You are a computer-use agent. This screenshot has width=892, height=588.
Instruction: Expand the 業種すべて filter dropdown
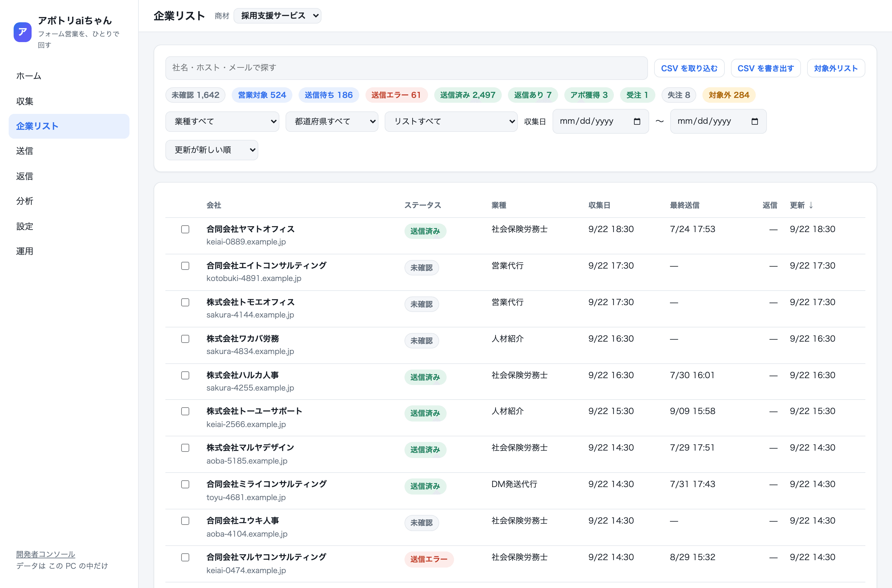pos(222,122)
